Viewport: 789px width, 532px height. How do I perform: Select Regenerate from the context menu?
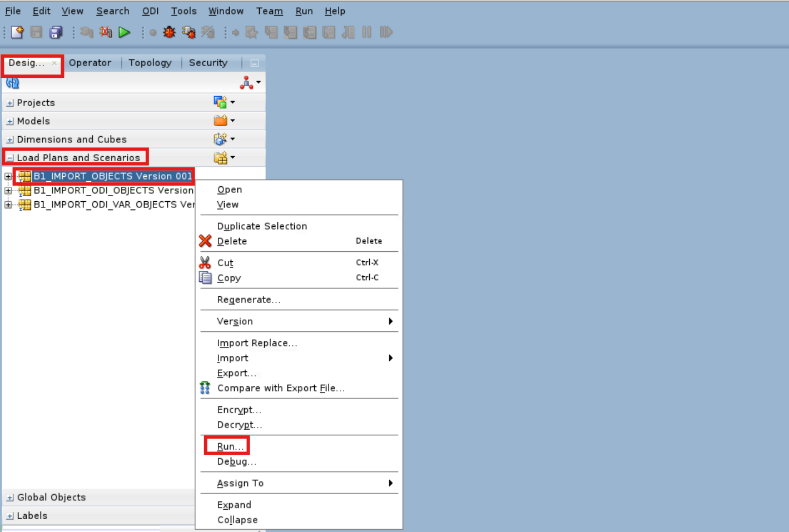[249, 300]
